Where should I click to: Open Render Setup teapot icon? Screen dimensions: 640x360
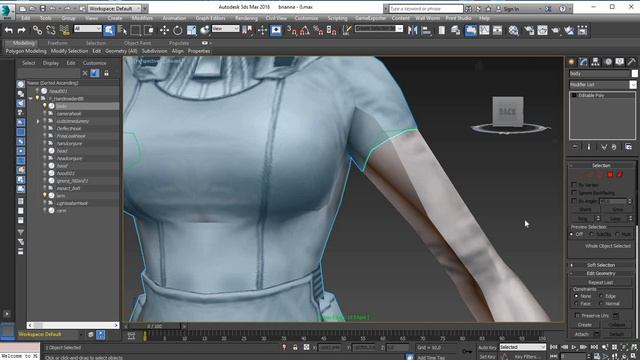[x=529, y=30]
